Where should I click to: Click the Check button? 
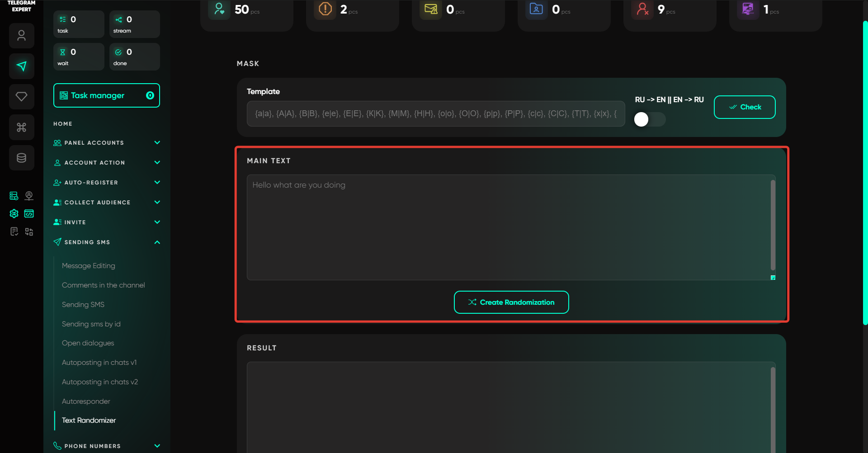tap(745, 107)
